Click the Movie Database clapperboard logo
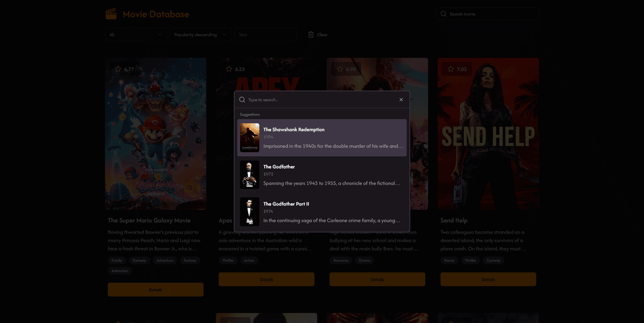This screenshot has width=644, height=323. (111, 14)
